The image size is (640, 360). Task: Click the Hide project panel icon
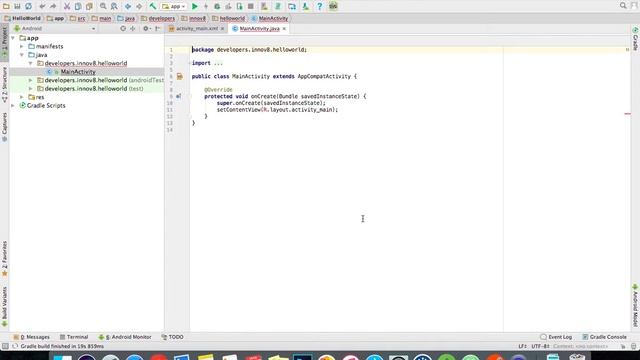[158, 29]
